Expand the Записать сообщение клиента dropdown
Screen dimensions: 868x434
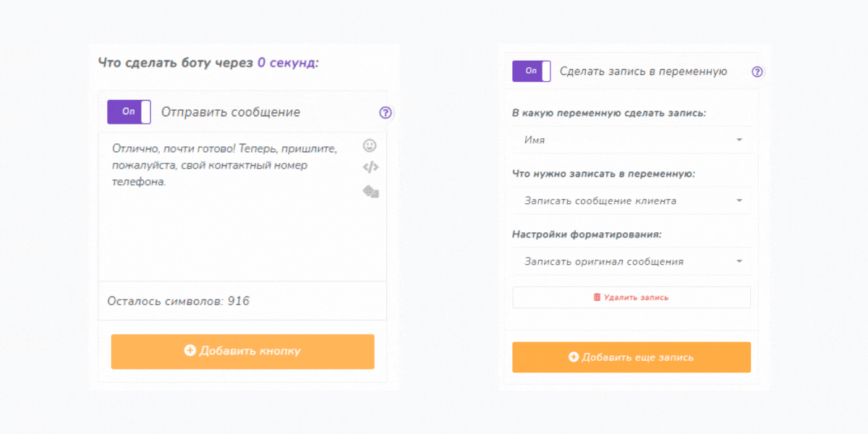tap(631, 201)
